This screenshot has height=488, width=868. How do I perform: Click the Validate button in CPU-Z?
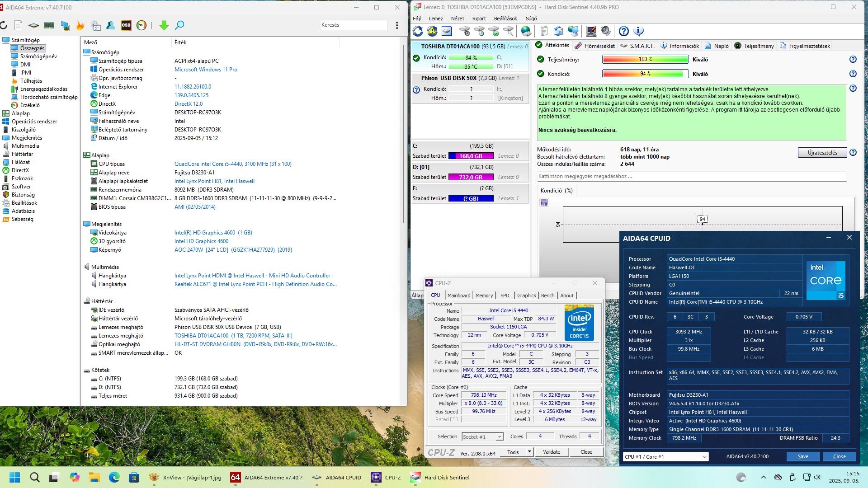[551, 452]
